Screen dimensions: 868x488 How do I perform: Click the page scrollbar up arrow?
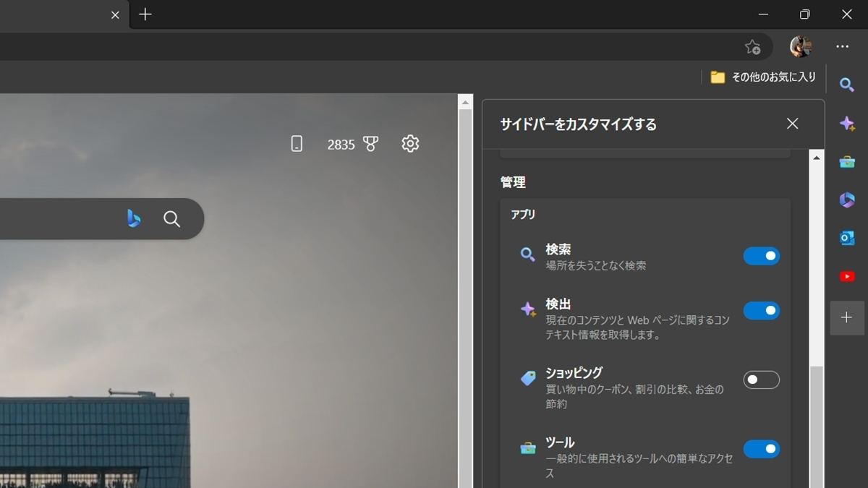465,103
